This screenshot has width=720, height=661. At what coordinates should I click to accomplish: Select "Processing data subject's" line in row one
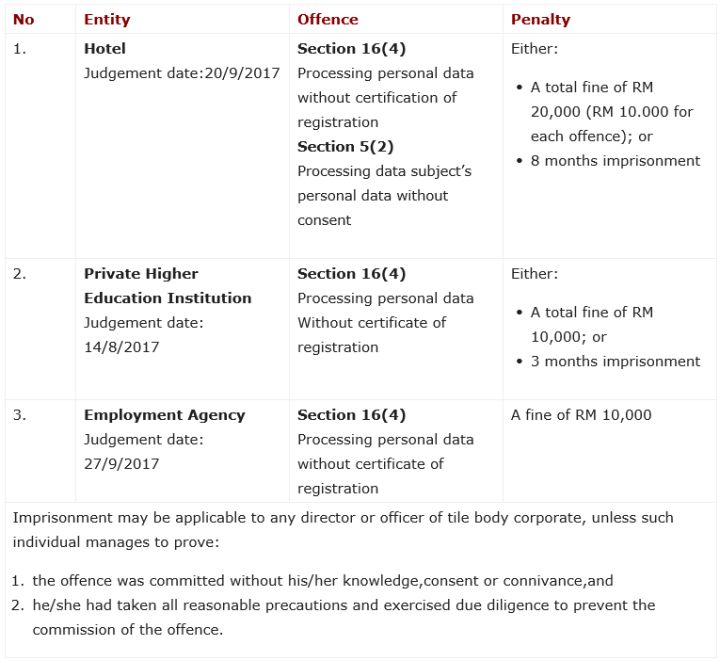384,171
